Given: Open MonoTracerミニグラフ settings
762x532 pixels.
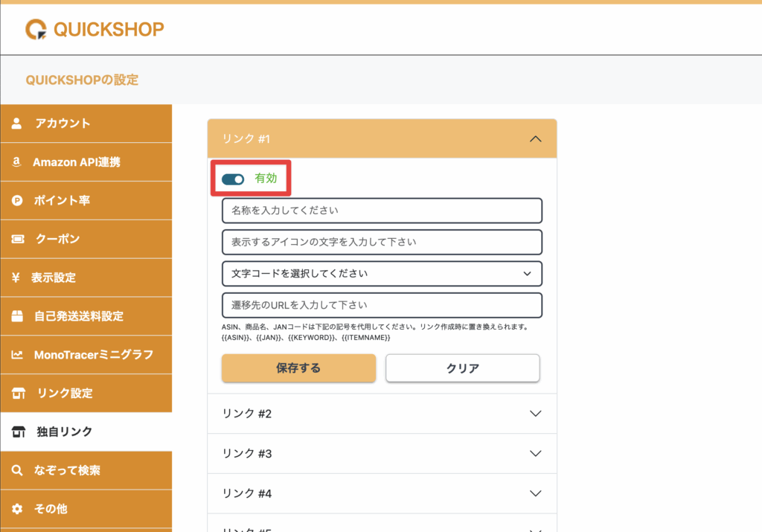Looking at the screenshot, I should click(x=86, y=355).
